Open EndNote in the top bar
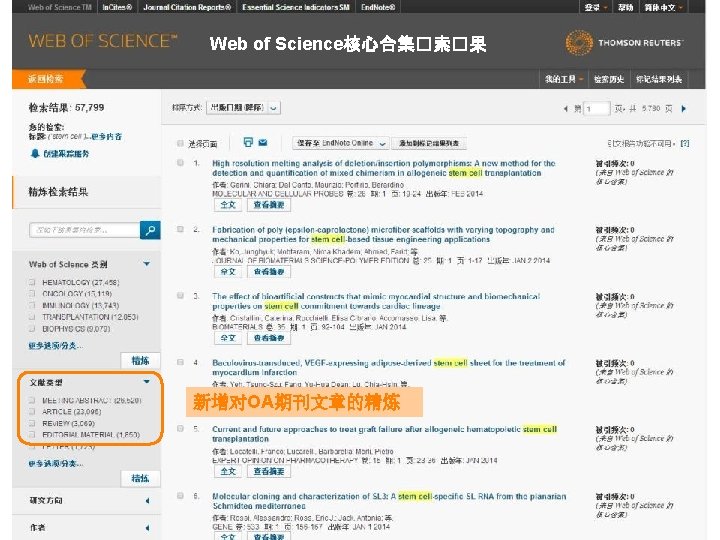The width and height of the screenshot is (720, 540). 378,7
